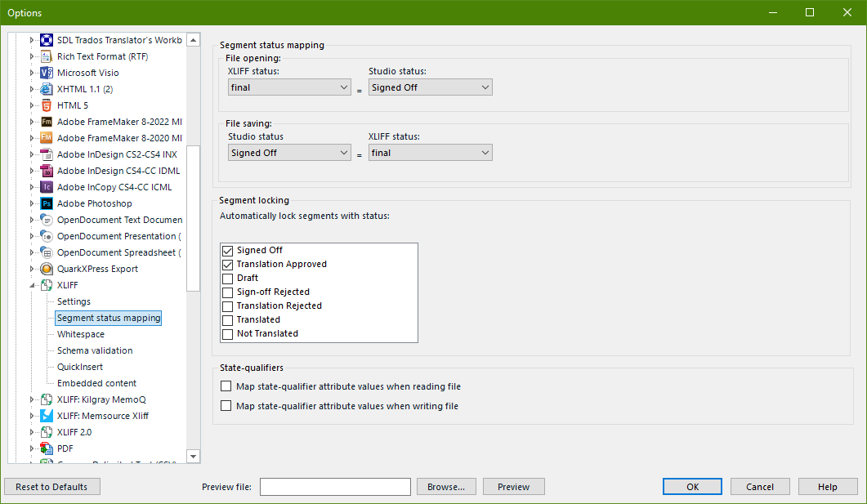The width and height of the screenshot is (867, 504).
Task: Enable state-qualifier mapping when writing file
Action: point(226,406)
